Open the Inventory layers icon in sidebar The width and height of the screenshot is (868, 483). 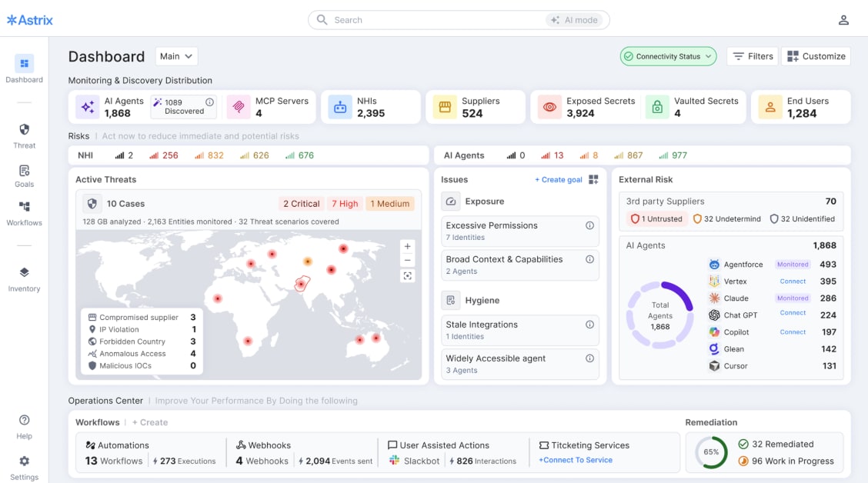pyautogui.click(x=25, y=272)
